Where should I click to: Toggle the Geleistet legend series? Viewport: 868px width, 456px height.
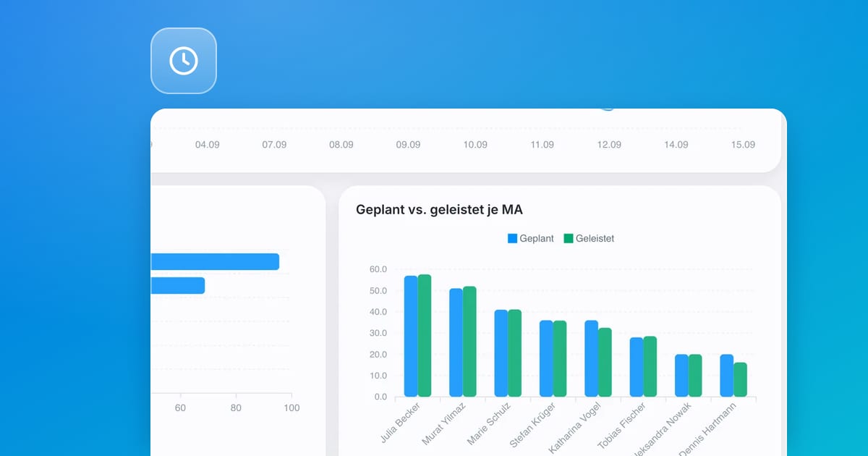[x=589, y=238]
